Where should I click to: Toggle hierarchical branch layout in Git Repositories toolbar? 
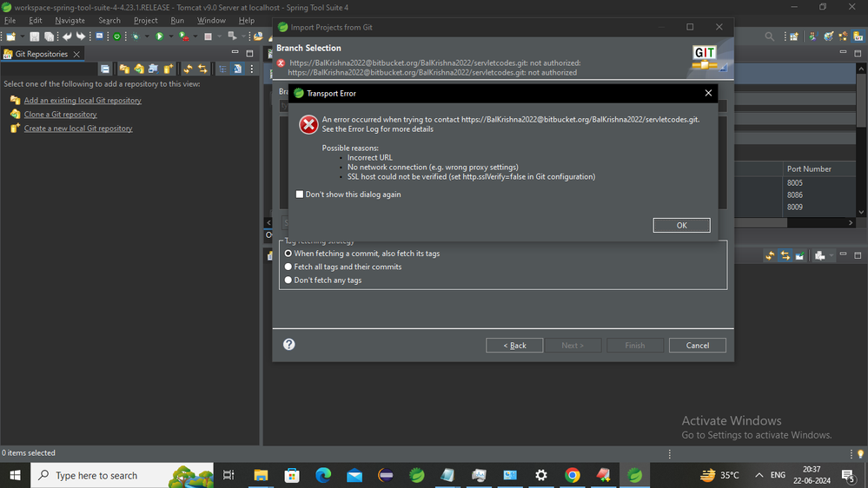tap(222, 69)
